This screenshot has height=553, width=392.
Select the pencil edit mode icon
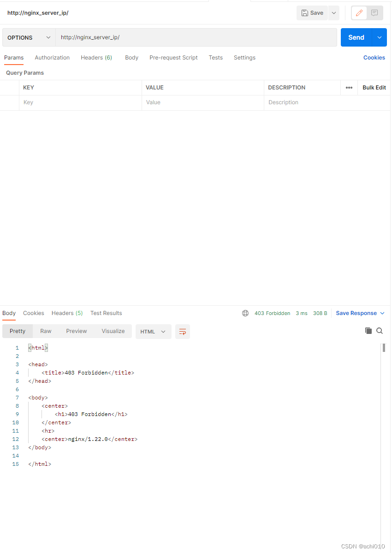(359, 13)
